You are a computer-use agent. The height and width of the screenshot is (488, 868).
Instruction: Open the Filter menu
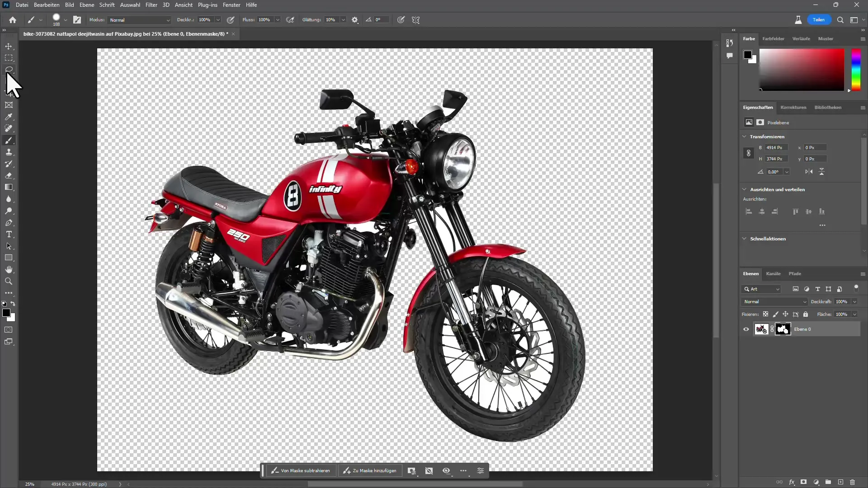(151, 5)
